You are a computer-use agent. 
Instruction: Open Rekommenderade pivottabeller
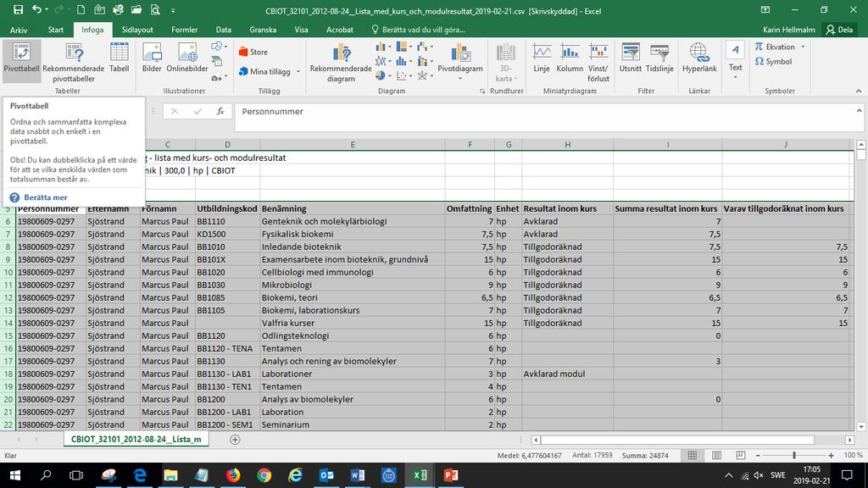(74, 62)
